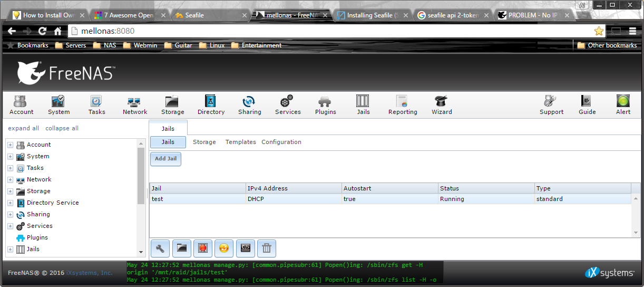Expand the Network node's plus box in tree
The image size is (644, 287).
click(10, 179)
